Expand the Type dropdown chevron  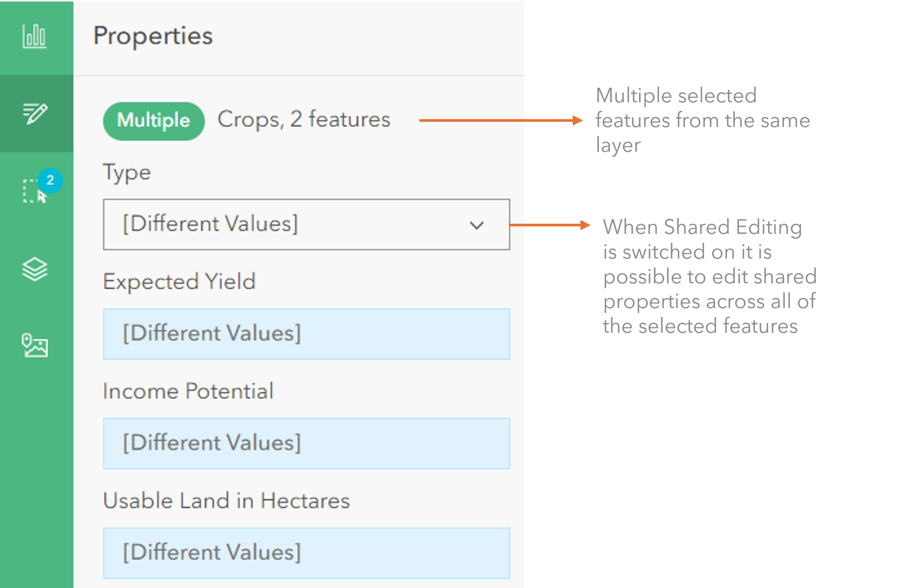pos(476,225)
